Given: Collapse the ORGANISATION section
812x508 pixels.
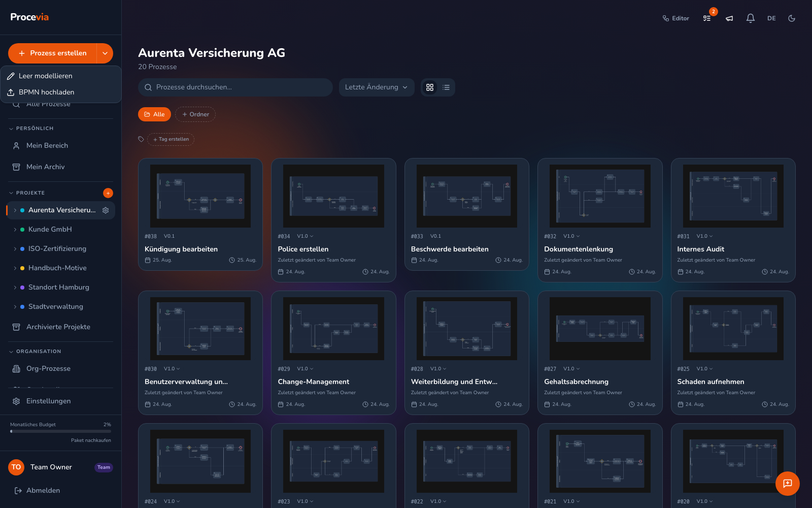Looking at the screenshot, I should point(35,352).
